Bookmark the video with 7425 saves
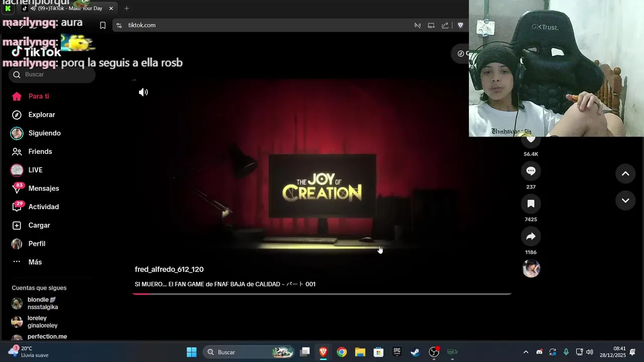Screen dimensions: 644x362 pyautogui.click(x=531, y=204)
